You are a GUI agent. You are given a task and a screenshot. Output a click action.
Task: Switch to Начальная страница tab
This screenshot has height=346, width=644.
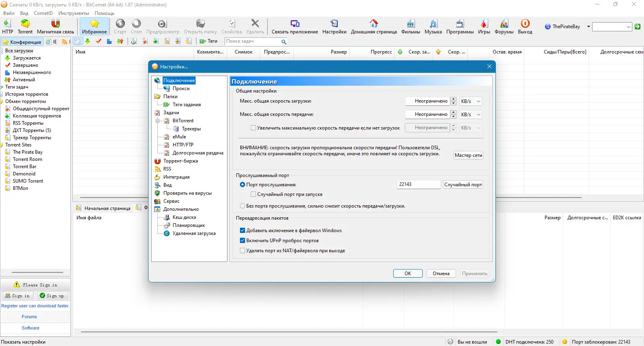pos(104,208)
